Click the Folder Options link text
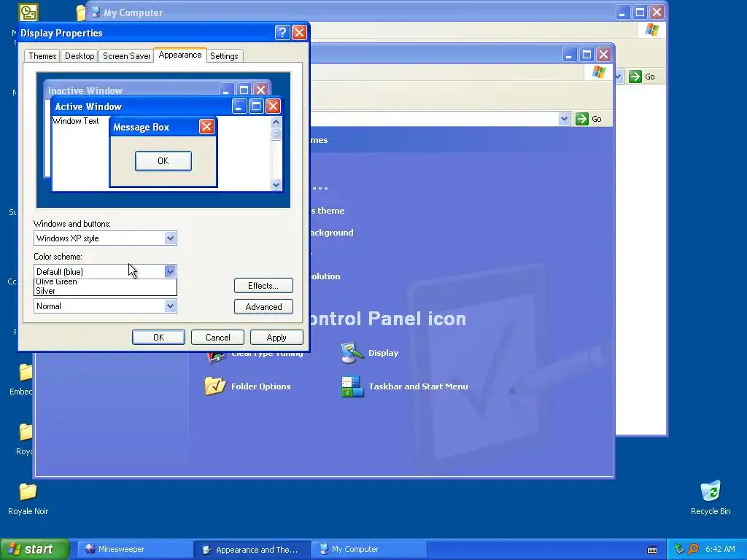This screenshot has height=560, width=747. pyautogui.click(x=260, y=386)
